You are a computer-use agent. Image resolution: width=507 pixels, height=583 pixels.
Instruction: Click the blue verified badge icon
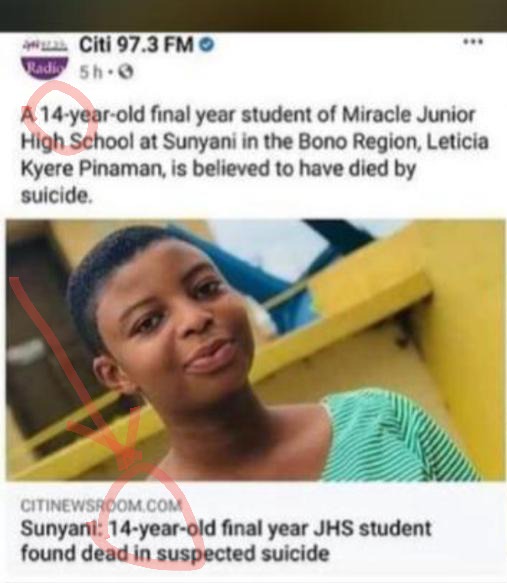coord(207,45)
